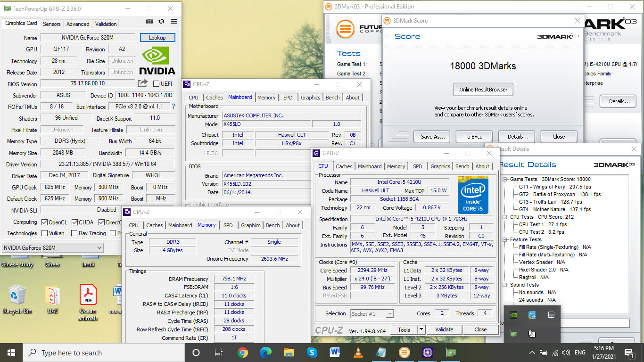Viewport: 644px width, 362px height.
Task: Open File Explorer from the taskbar
Action: click(x=289, y=353)
